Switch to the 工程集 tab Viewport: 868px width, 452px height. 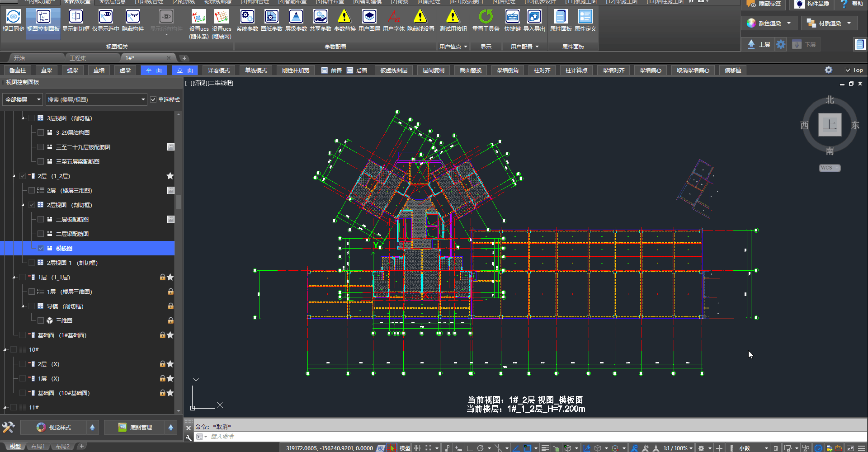coord(78,58)
